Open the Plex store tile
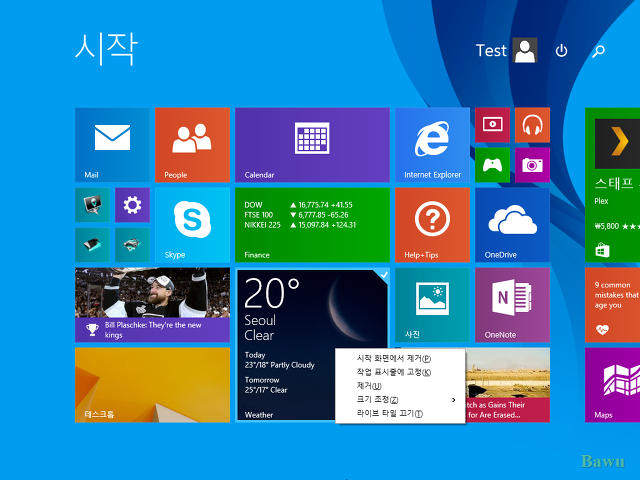Screen dimensions: 640x480 tap(612, 184)
